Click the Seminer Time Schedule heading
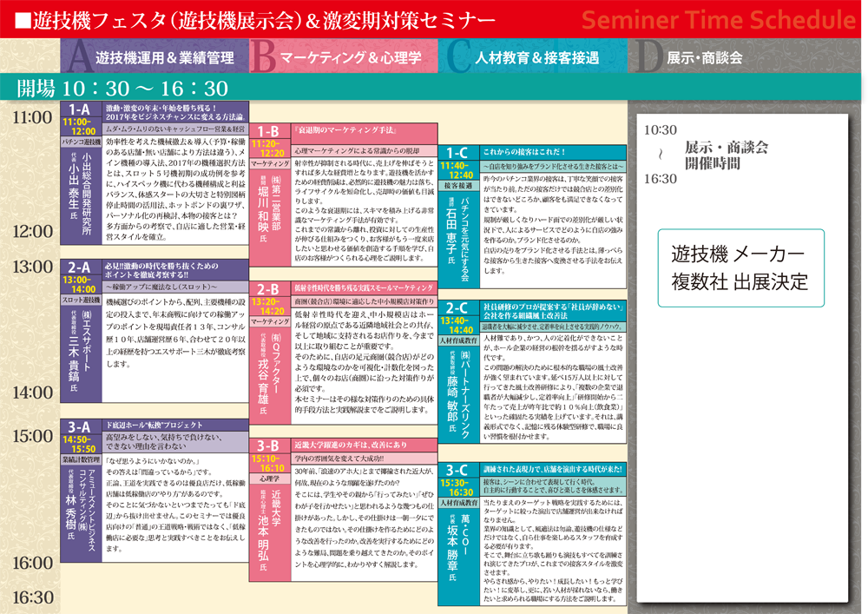 pyautogui.click(x=717, y=19)
